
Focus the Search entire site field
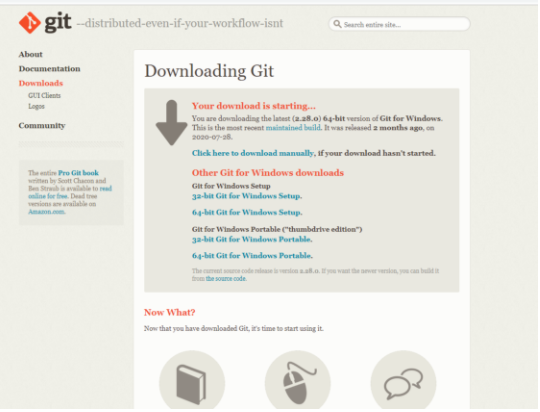pos(399,24)
